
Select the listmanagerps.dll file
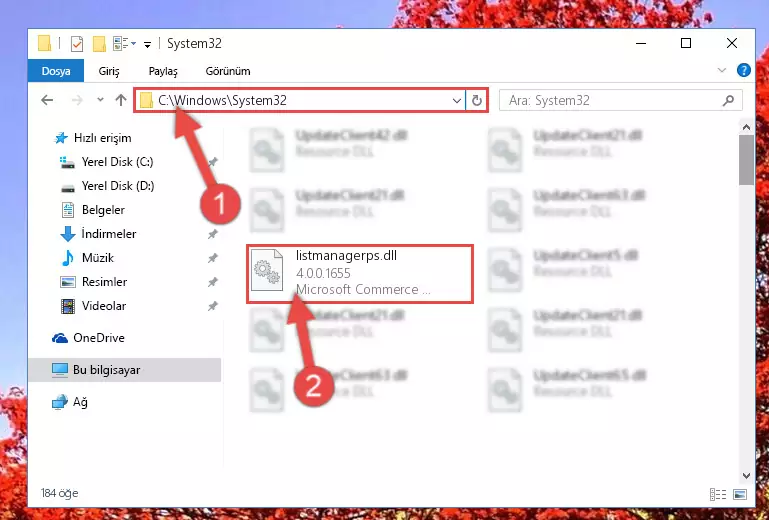click(360, 274)
